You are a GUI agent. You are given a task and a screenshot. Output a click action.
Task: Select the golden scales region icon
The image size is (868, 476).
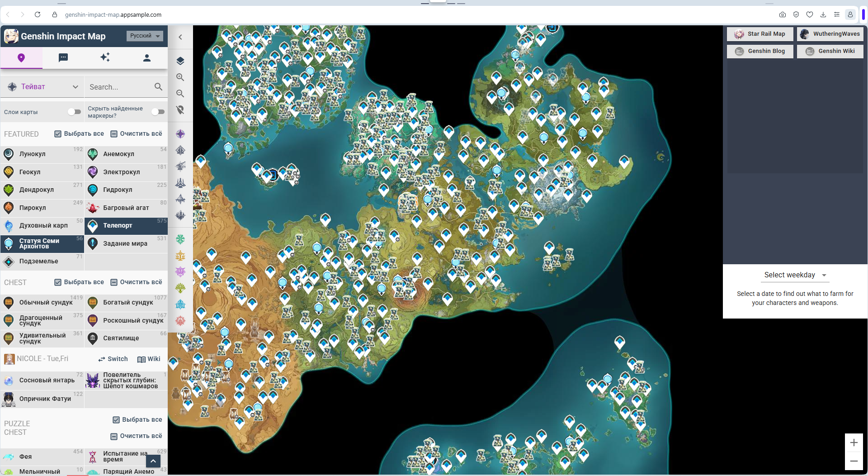pyautogui.click(x=180, y=256)
